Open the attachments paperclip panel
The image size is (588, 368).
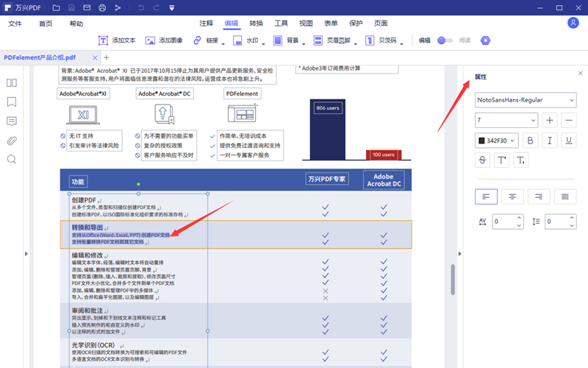tap(12, 141)
